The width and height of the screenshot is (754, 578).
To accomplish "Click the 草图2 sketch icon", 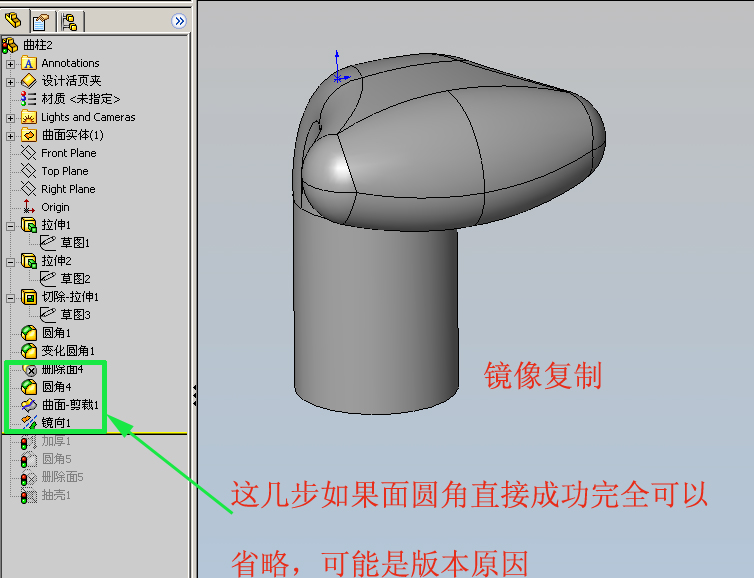I will [x=48, y=279].
